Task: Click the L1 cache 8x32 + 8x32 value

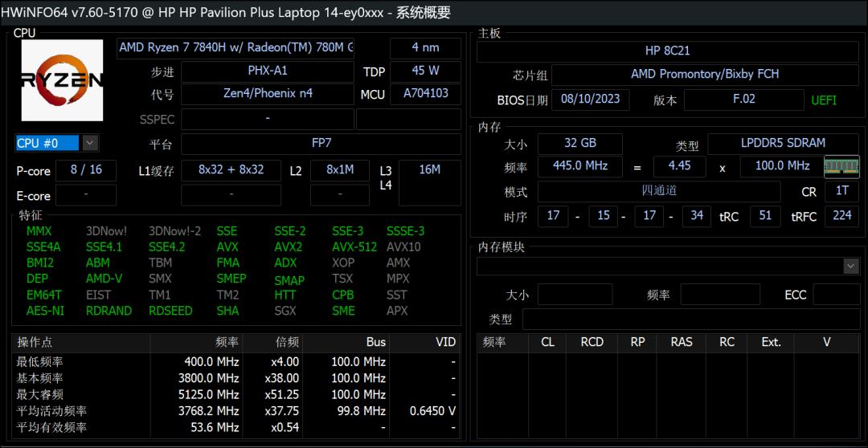Action: pos(231,170)
